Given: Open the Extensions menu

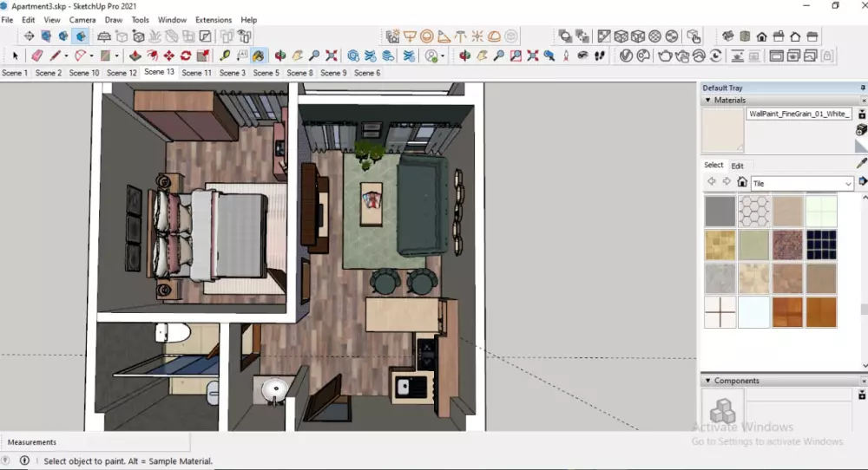Looking at the screenshot, I should coord(214,19).
